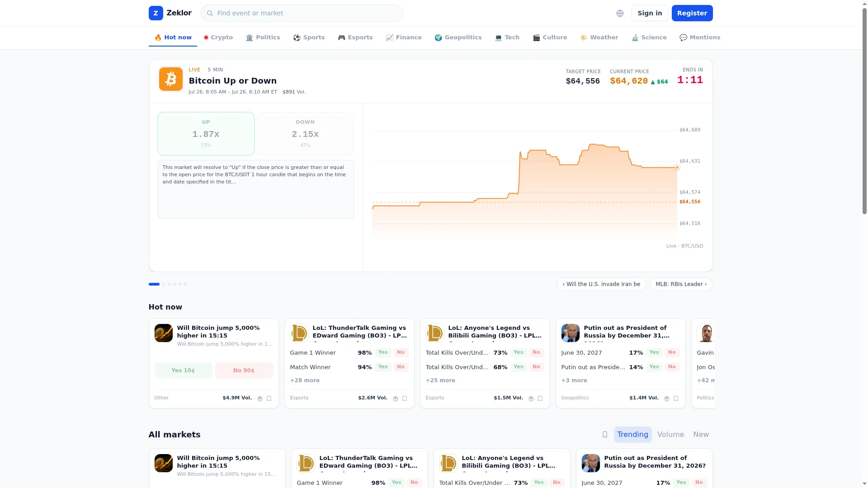The image size is (868, 488).
Task: Select the UP 1.87x outcome
Action: point(206,134)
